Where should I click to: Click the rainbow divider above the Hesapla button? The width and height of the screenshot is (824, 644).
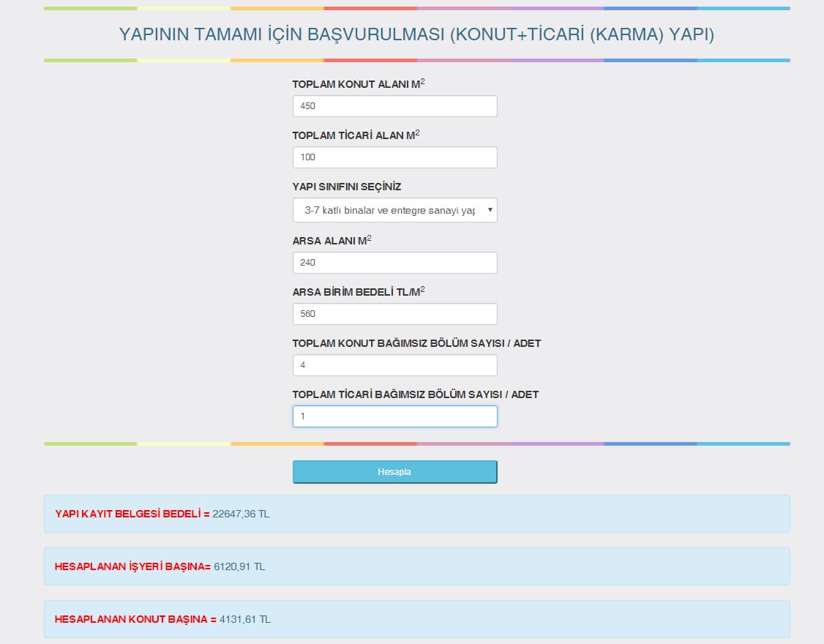[416, 443]
